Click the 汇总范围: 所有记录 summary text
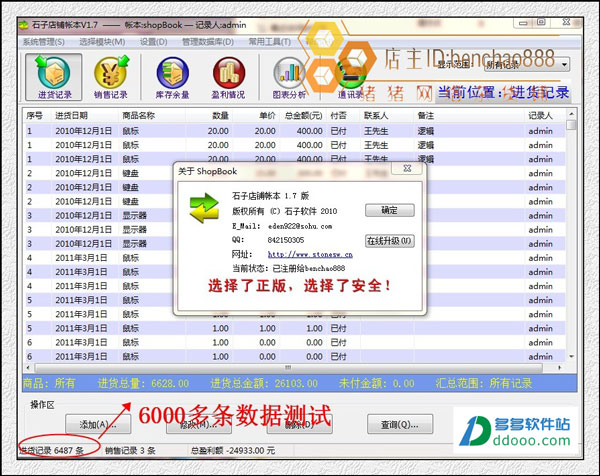This screenshot has height=476, width=600. pyautogui.click(x=484, y=383)
